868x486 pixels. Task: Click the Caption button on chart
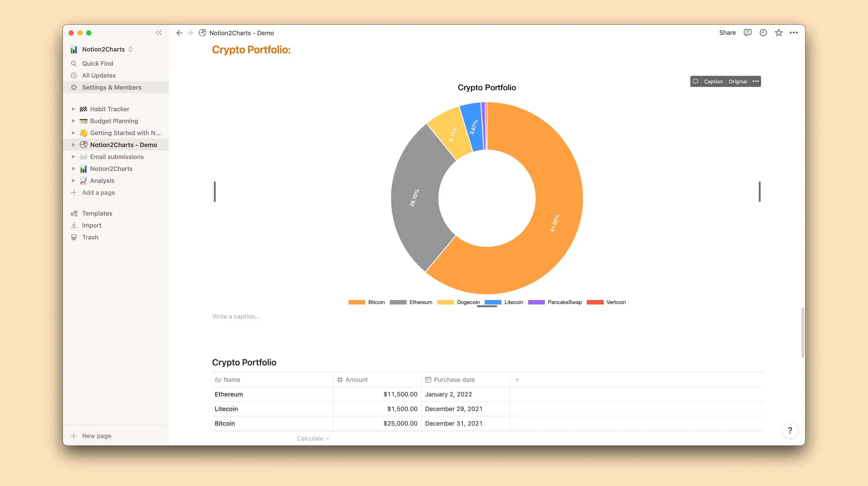coord(713,82)
